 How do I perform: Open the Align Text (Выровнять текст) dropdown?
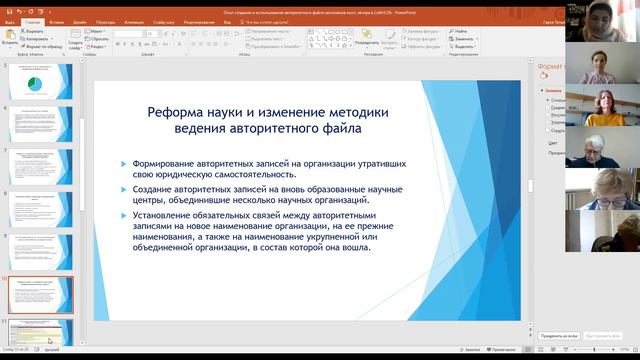click(265, 39)
